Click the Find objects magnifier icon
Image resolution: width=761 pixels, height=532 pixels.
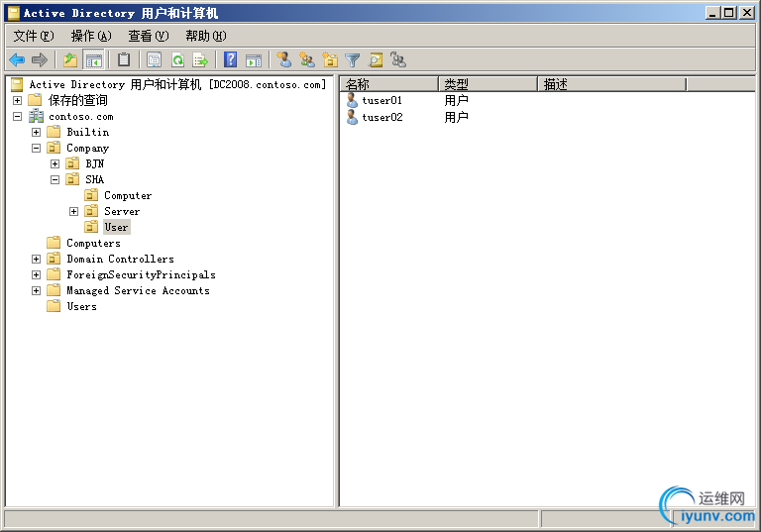[376, 60]
